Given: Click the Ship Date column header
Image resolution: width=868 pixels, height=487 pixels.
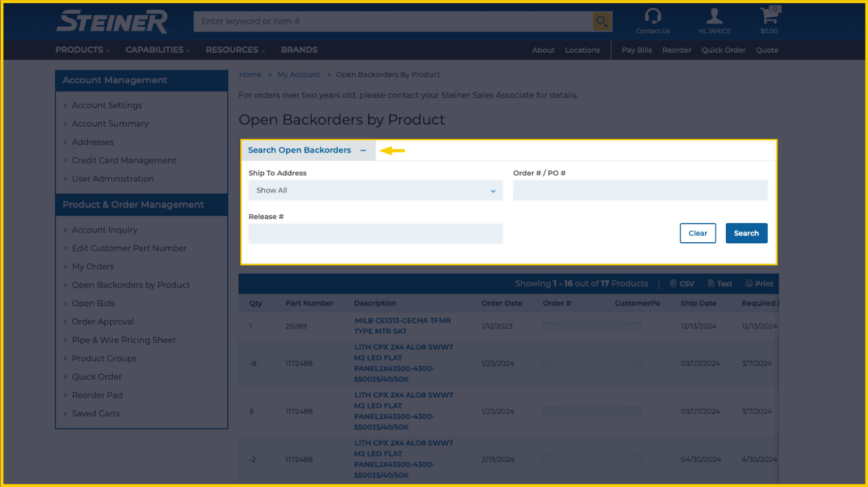Looking at the screenshot, I should 698,303.
